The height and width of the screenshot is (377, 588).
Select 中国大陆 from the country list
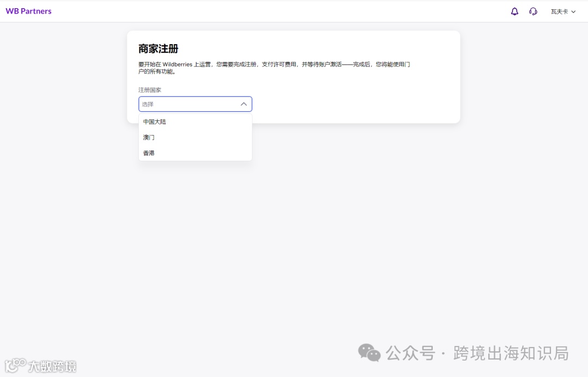click(x=195, y=122)
